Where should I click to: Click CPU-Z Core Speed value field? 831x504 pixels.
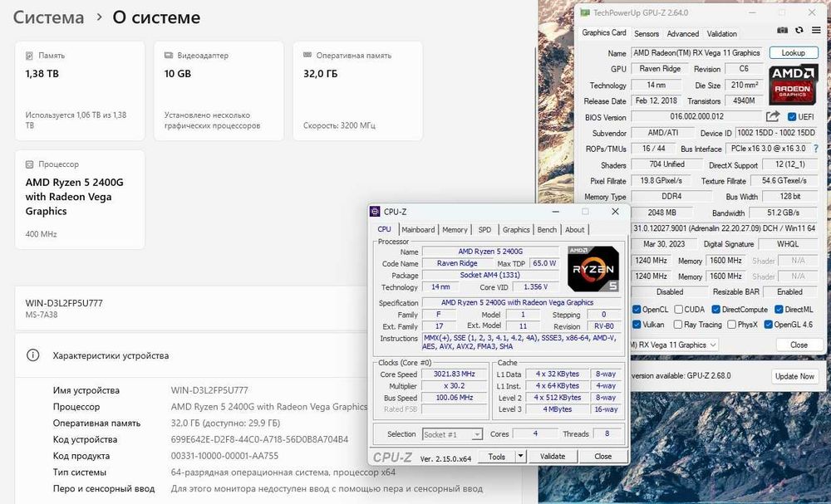pyautogui.click(x=455, y=374)
